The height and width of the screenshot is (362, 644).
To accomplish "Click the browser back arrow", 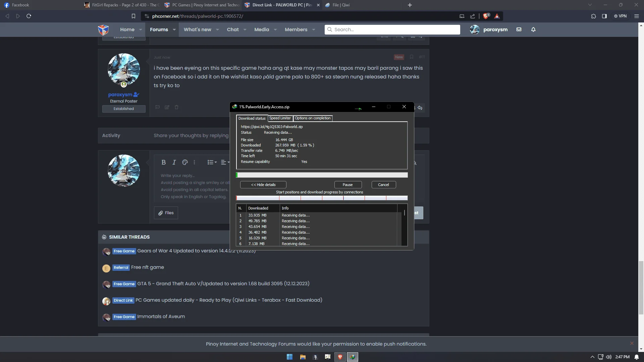I will (7, 16).
